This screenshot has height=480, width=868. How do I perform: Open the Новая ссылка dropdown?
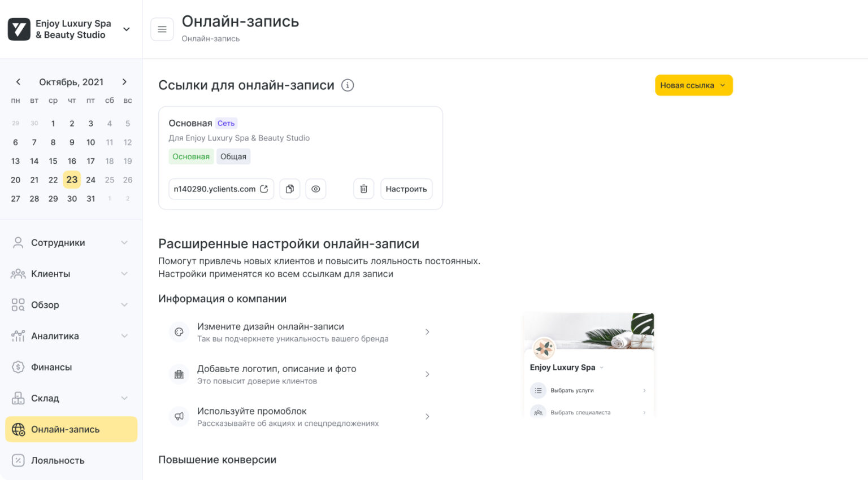click(693, 85)
